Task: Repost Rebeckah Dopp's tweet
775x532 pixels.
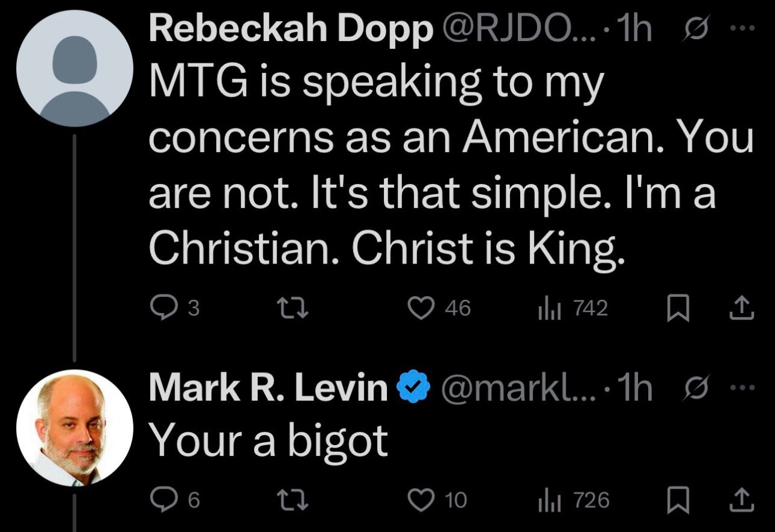Action: tap(295, 309)
